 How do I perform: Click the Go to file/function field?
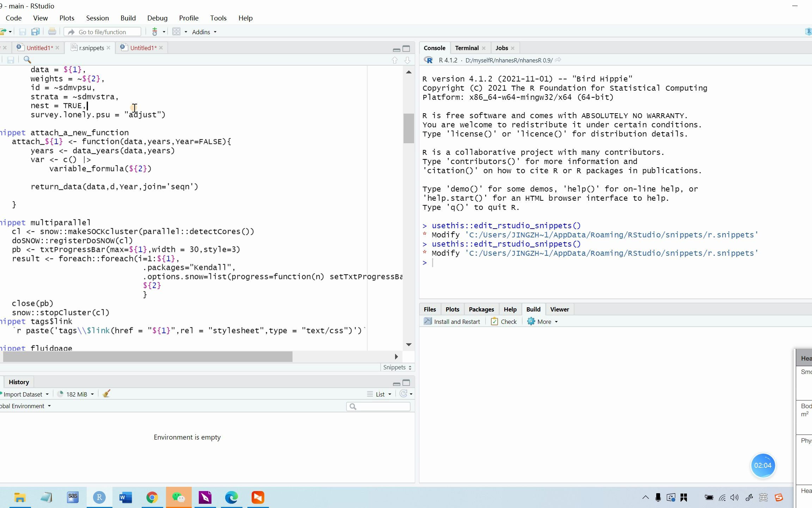[102, 32]
